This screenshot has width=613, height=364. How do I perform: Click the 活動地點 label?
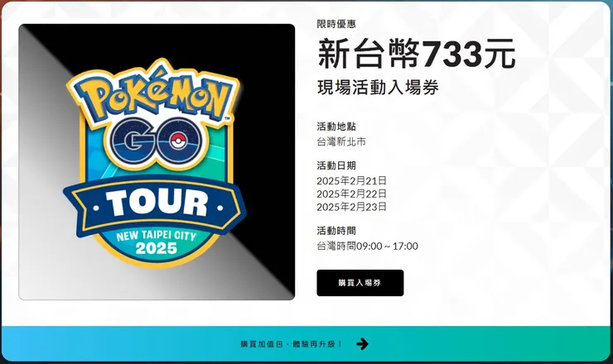click(336, 127)
